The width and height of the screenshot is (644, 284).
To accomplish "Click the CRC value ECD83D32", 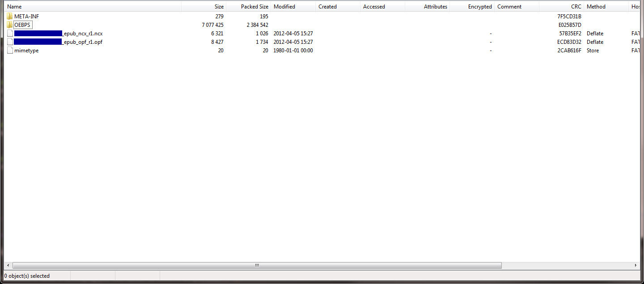I will [x=569, y=42].
